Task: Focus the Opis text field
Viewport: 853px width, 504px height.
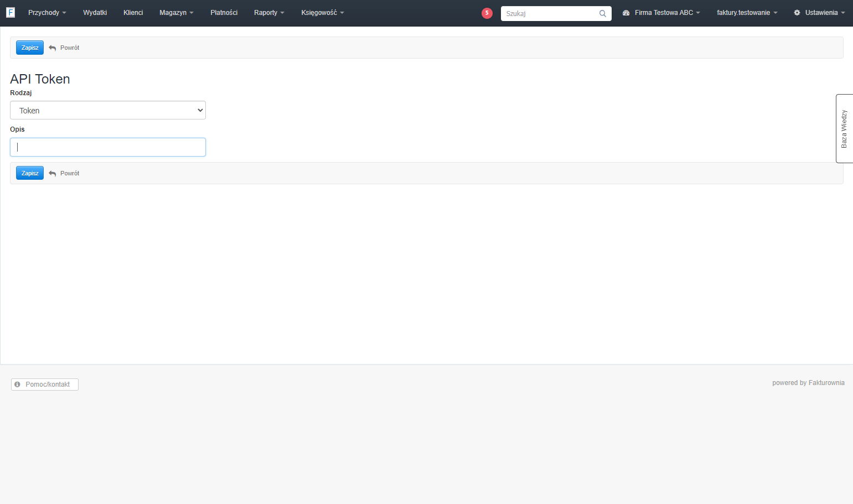Action: [x=108, y=147]
